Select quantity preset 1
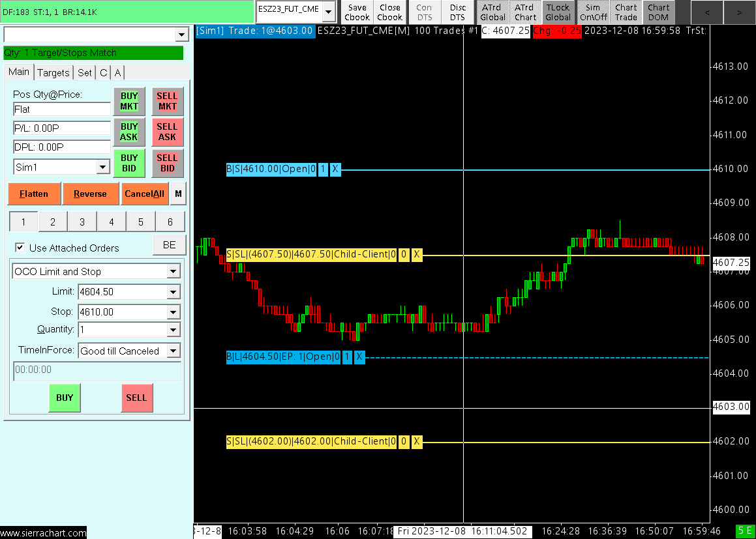Viewport: 756px width, 539px height. 23,222
